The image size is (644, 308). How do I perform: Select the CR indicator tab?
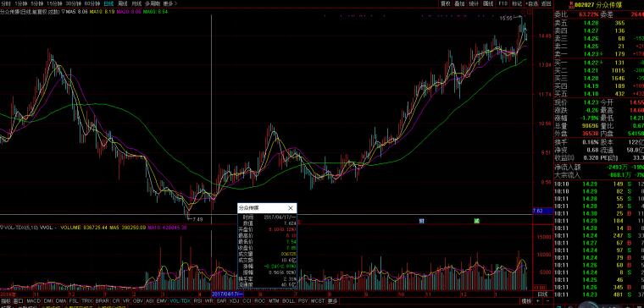[x=116, y=301]
